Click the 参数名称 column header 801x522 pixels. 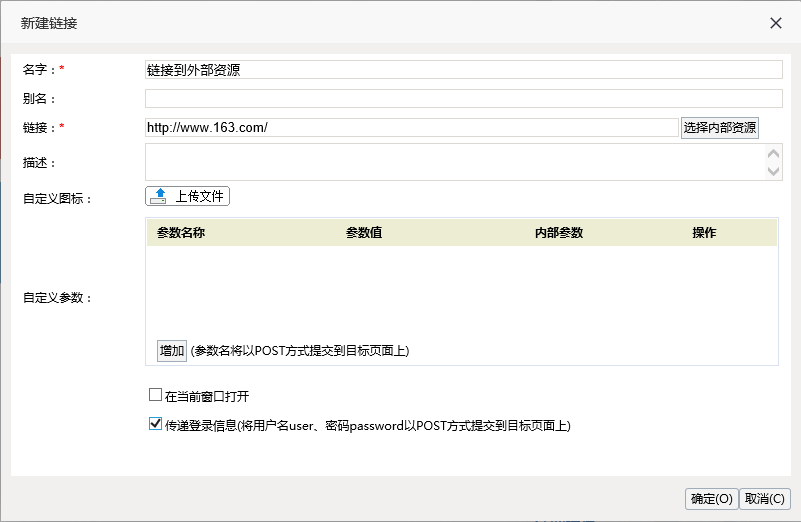pyautogui.click(x=181, y=233)
